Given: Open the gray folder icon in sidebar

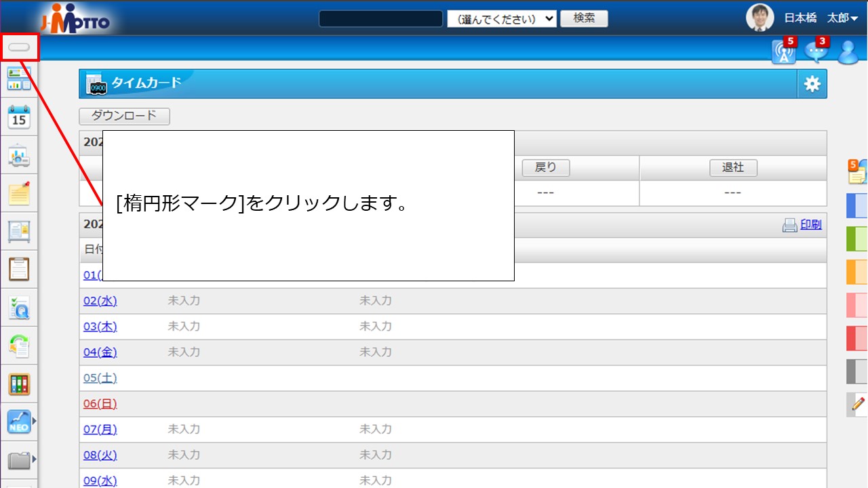Looking at the screenshot, I should (x=19, y=461).
